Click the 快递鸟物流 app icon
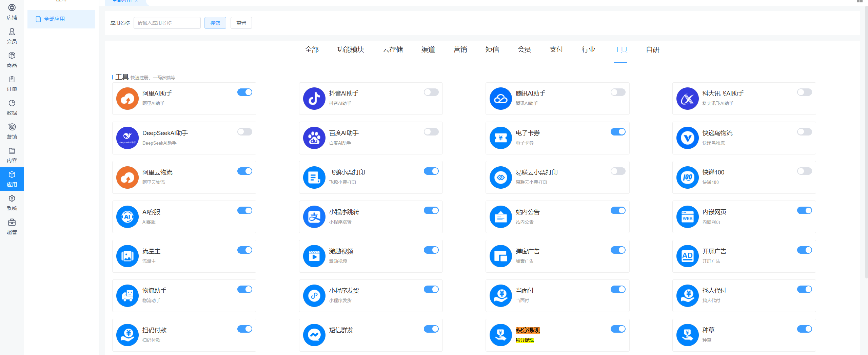Image resolution: width=868 pixels, height=355 pixels. point(688,138)
